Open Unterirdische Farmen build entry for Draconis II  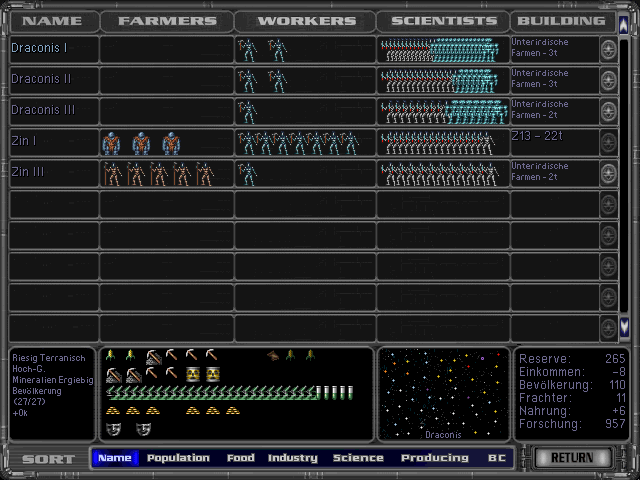tap(553, 78)
